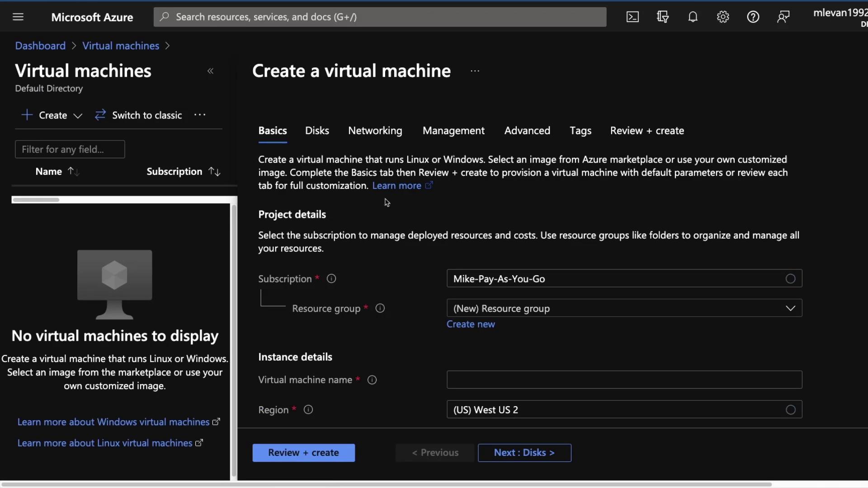The image size is (868, 488).
Task: Open the Region combo box
Action: 624,410
